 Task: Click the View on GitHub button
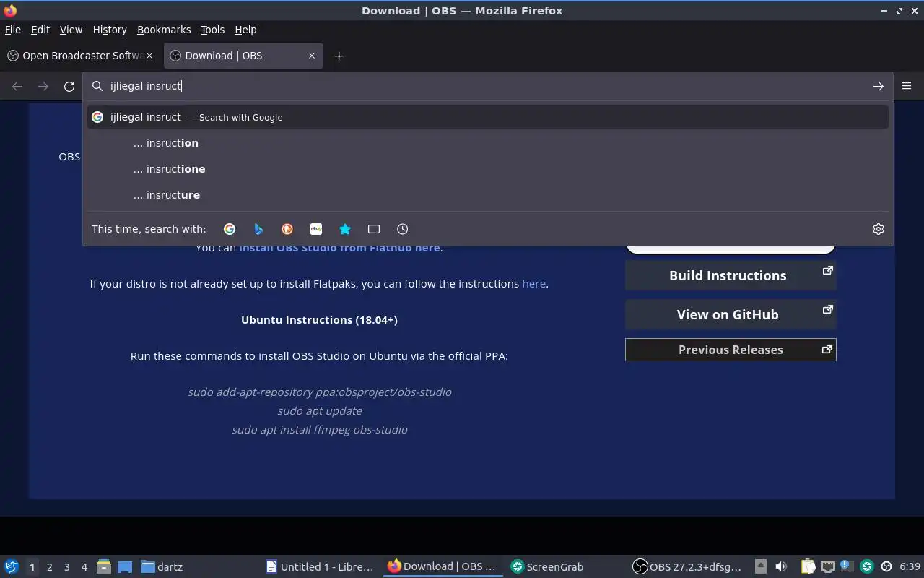pos(731,314)
